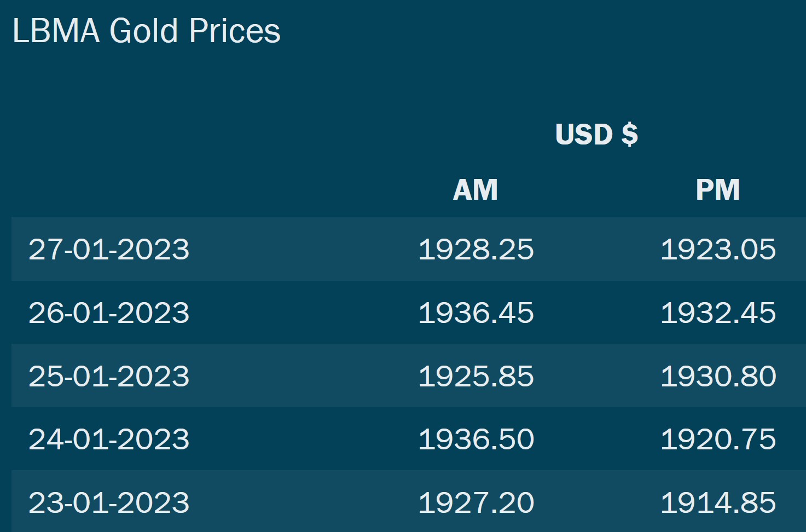The image size is (806, 532).
Task: Click PM price 1920.75
Action: point(718,439)
